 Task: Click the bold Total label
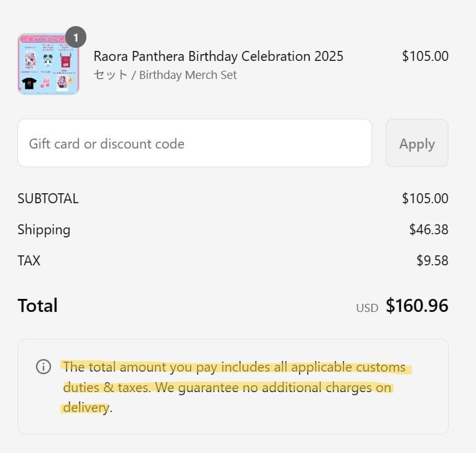click(38, 306)
